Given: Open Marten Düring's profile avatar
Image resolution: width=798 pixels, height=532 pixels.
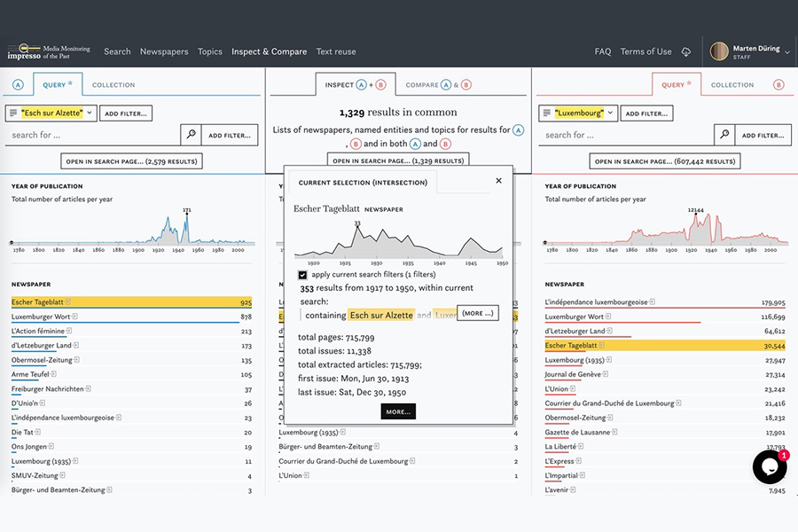Looking at the screenshot, I should [719, 51].
